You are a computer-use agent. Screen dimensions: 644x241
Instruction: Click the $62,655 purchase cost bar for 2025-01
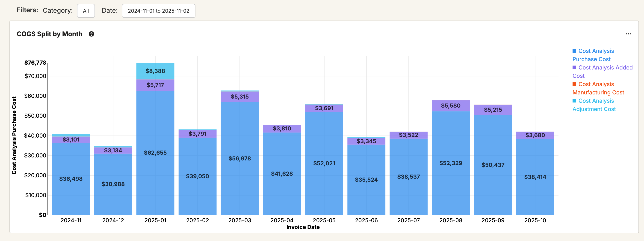pyautogui.click(x=155, y=153)
